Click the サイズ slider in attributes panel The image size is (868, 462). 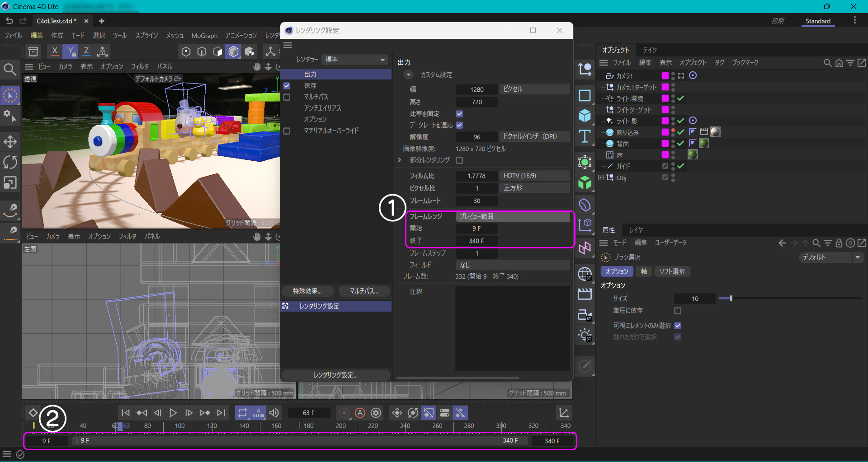[x=731, y=299]
